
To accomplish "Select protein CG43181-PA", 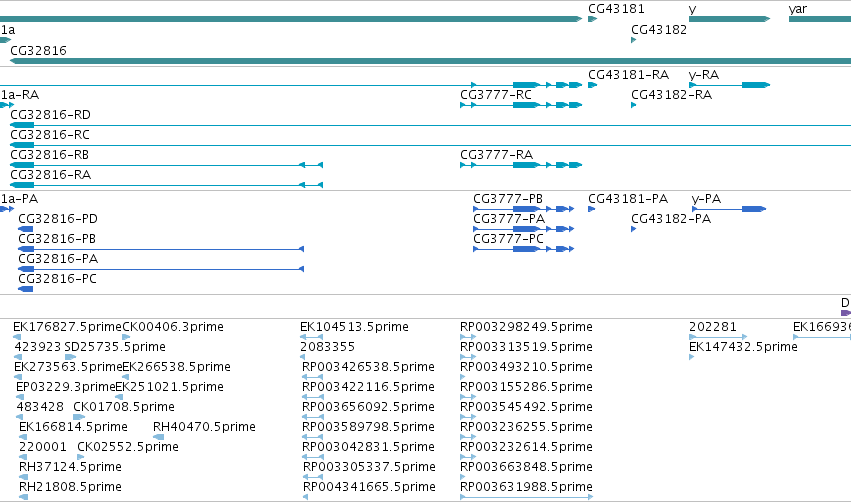I will pos(628,199).
